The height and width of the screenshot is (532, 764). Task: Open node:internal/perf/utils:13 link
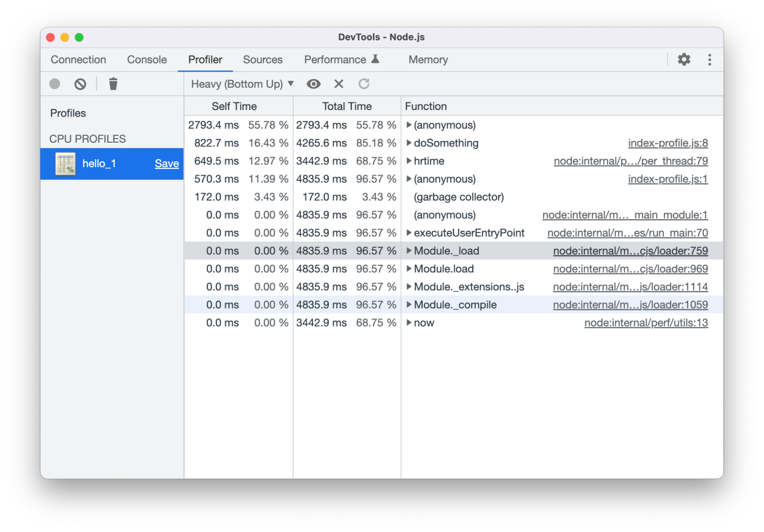tap(646, 322)
